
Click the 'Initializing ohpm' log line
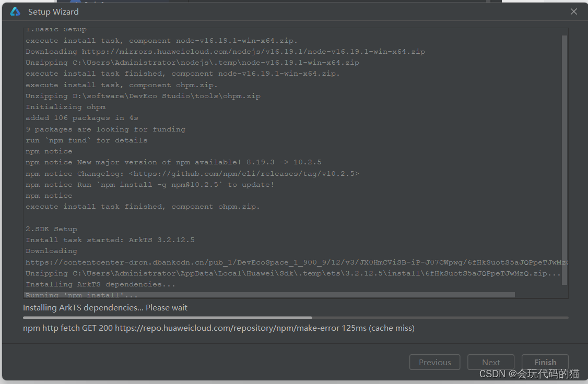click(x=66, y=107)
